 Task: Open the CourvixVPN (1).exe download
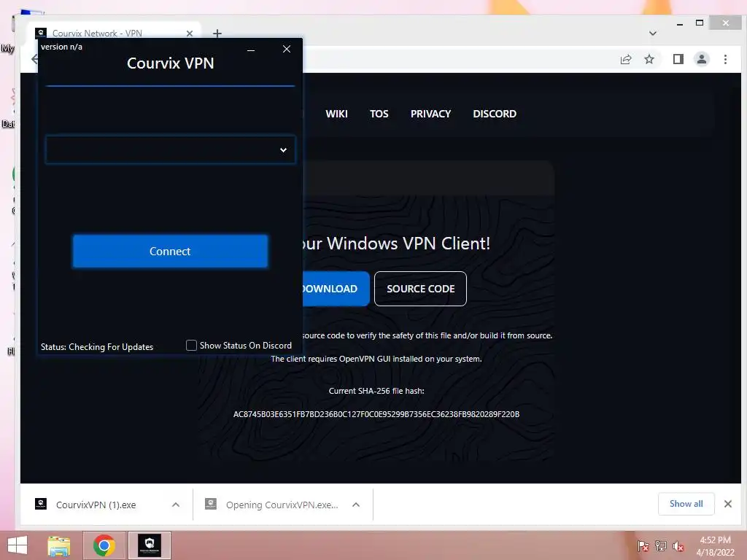96,505
